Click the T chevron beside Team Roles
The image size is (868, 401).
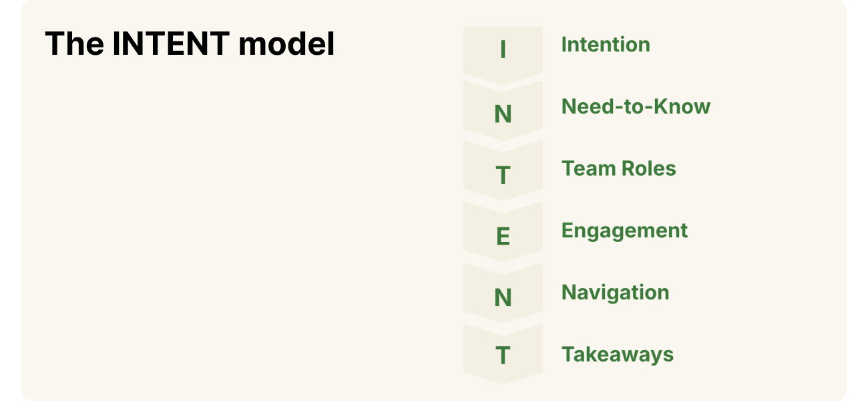pos(503,175)
